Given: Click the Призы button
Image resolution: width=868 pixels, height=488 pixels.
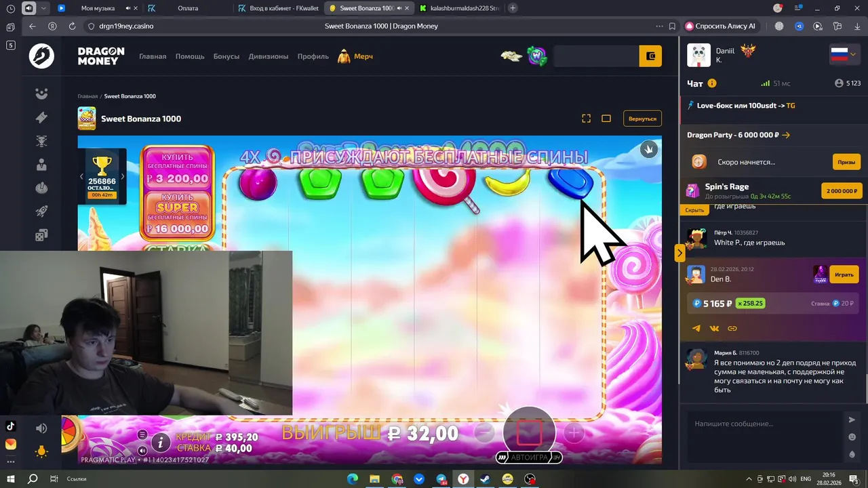Looking at the screenshot, I should (846, 162).
